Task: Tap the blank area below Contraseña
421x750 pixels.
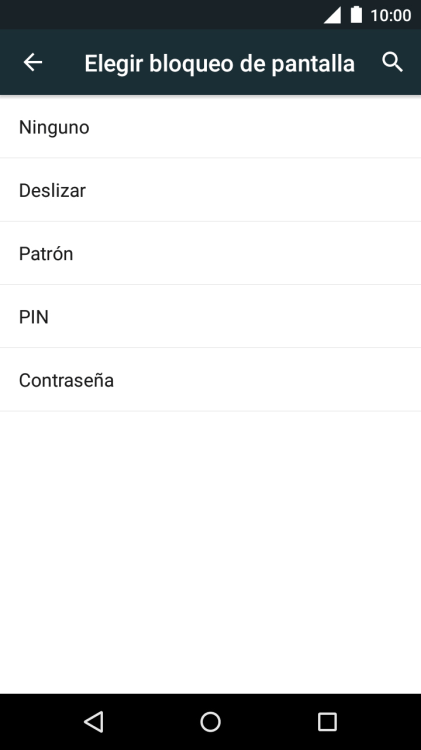Action: tap(210, 552)
